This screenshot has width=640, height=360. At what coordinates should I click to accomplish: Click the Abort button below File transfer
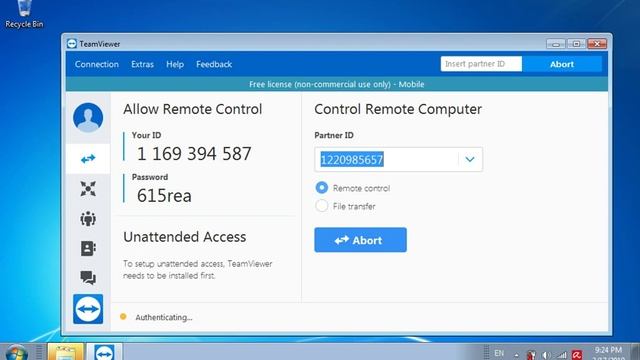360,240
